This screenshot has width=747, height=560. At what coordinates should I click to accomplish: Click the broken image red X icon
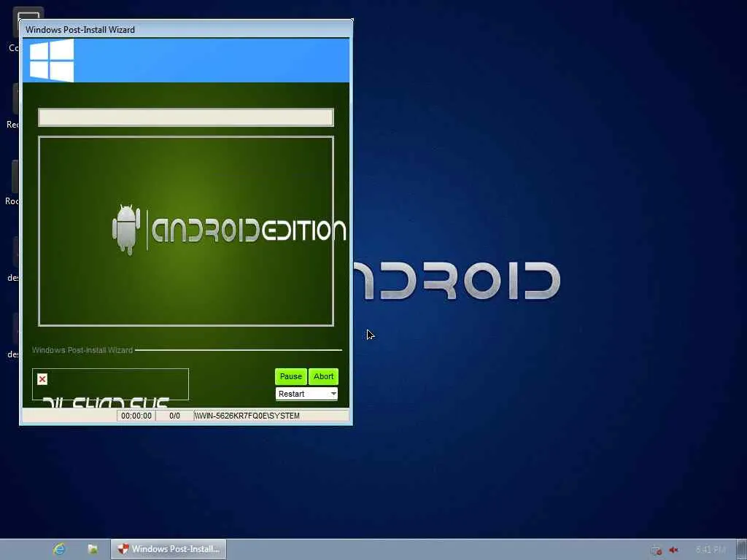[x=42, y=379]
